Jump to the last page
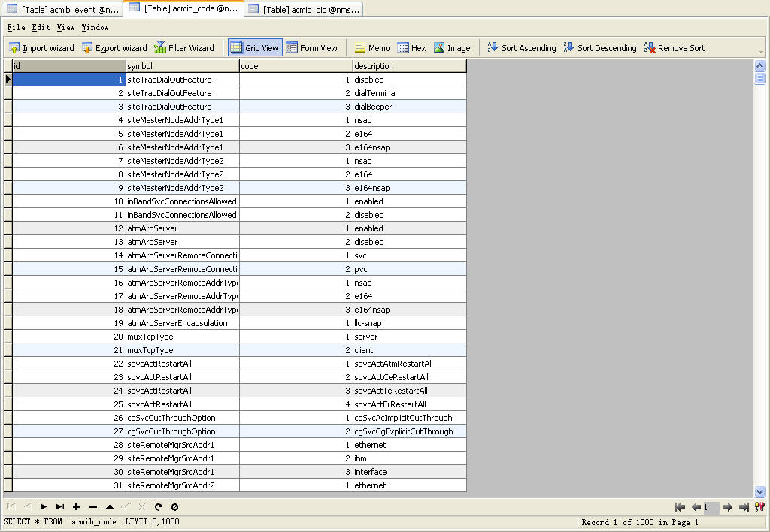Screen dimensions: 770x532 coord(744,507)
